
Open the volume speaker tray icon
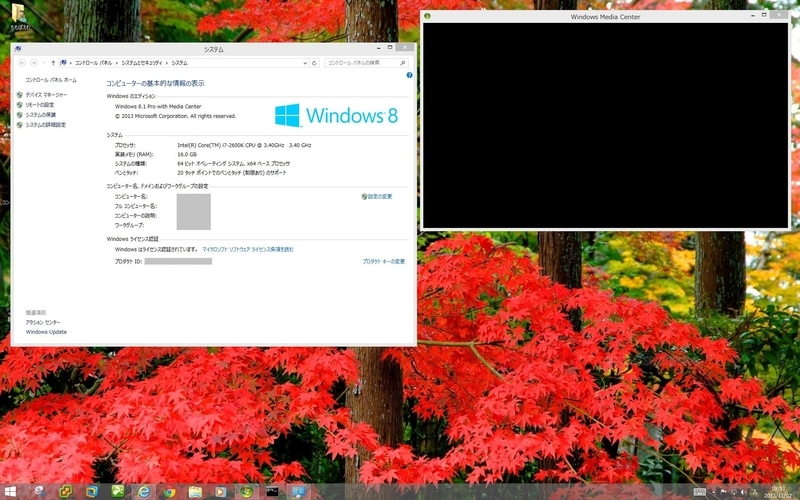pos(743,492)
